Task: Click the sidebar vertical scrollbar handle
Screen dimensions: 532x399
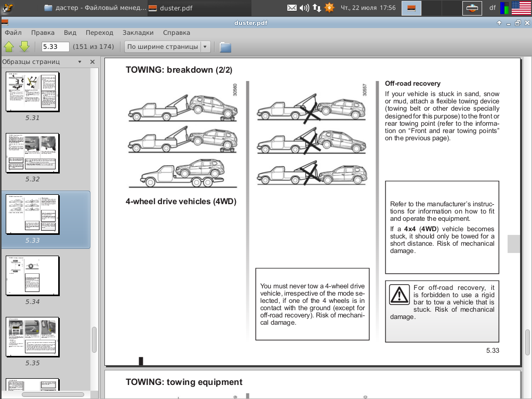Action: (95, 340)
